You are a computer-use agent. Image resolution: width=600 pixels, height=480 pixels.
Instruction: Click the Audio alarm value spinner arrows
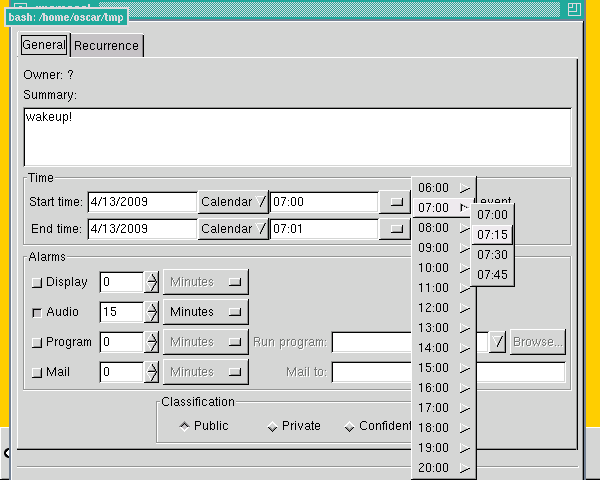tap(152, 312)
